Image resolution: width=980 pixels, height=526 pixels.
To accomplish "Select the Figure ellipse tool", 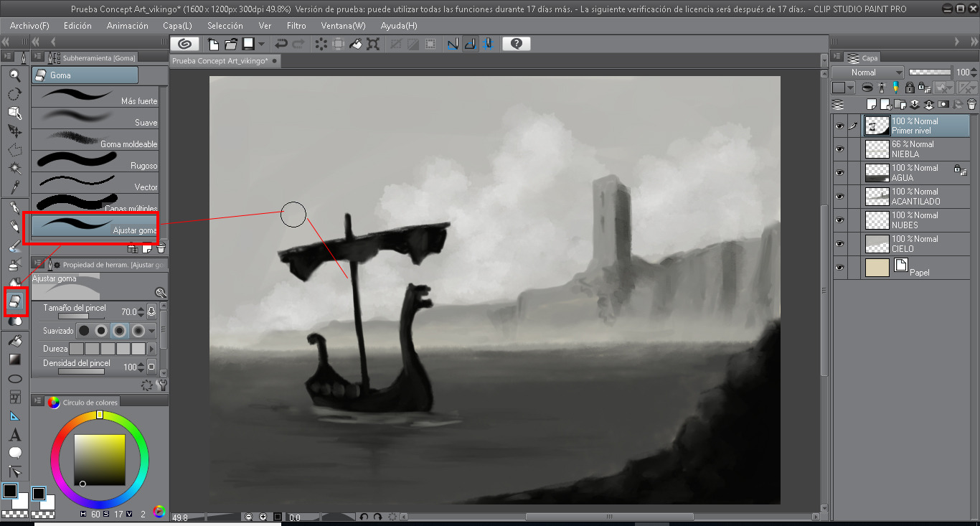I will pos(14,378).
